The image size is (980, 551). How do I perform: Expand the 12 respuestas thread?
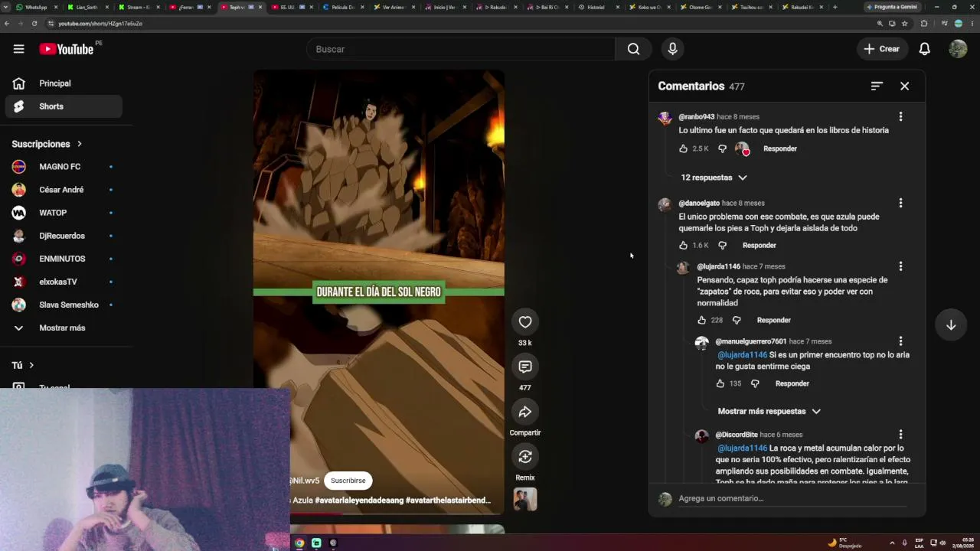(714, 178)
